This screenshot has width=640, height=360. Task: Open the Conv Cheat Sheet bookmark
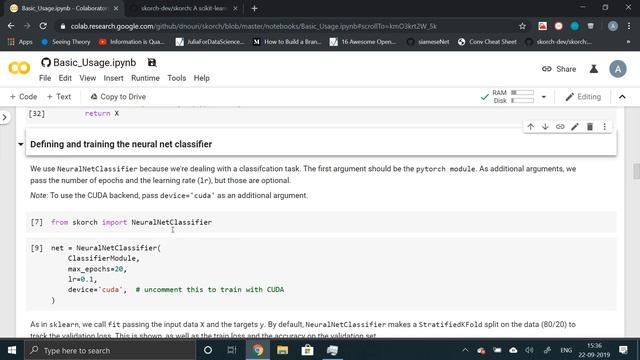pos(487,42)
